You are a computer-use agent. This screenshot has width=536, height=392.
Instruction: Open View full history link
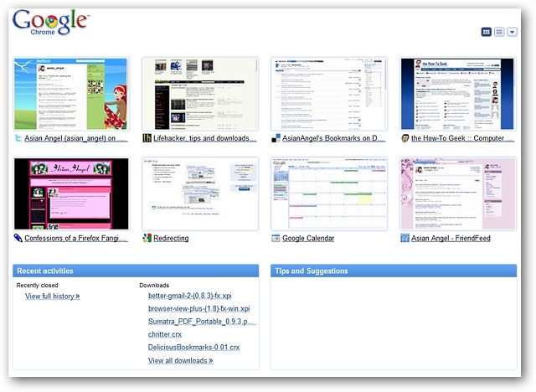[52, 296]
